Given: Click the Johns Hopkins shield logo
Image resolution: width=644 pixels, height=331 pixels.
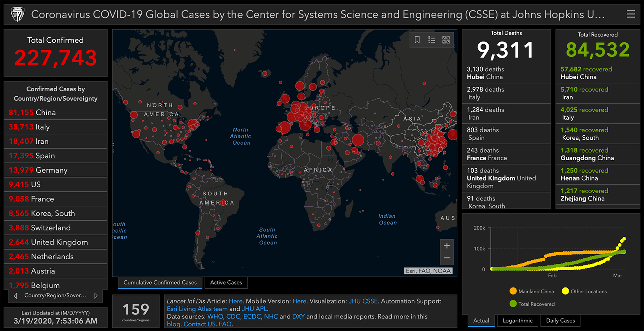Looking at the screenshot, I should 17,14.
